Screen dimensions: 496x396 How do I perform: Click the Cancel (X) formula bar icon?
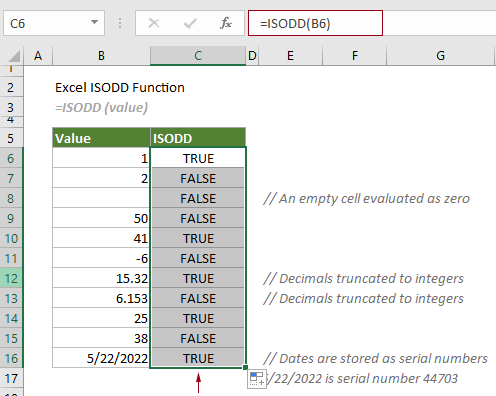154,23
